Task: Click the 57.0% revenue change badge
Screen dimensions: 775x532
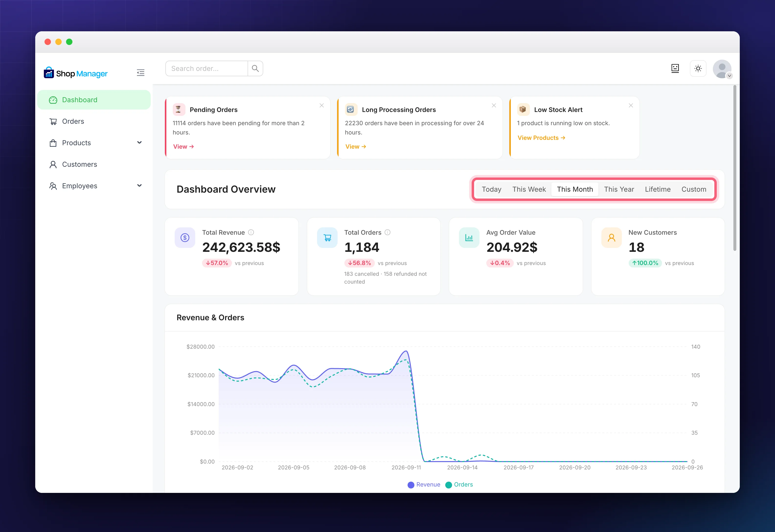Action: point(217,263)
